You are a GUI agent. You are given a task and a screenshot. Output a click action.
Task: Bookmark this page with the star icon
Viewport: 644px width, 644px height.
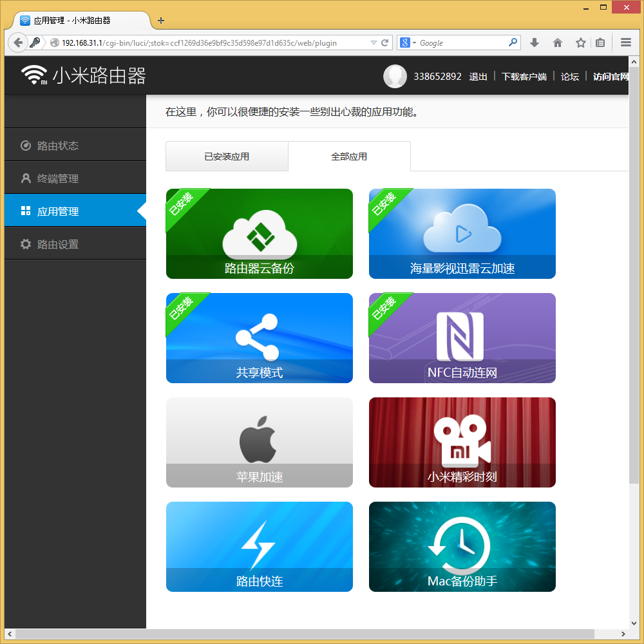click(x=580, y=43)
